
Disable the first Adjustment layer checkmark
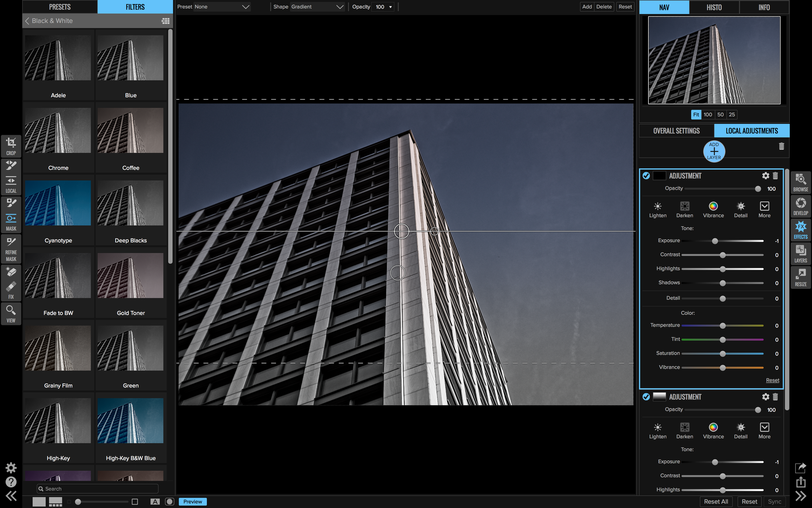646,176
